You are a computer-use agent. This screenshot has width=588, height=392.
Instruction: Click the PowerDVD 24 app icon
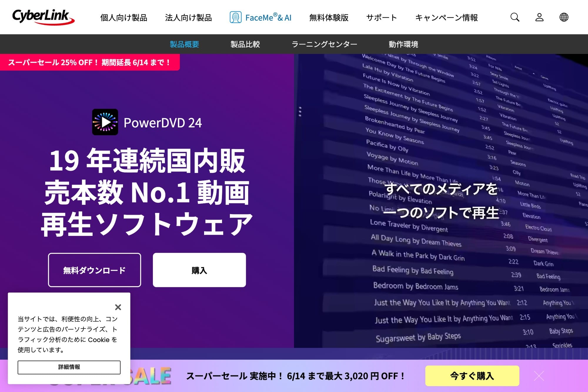105,122
